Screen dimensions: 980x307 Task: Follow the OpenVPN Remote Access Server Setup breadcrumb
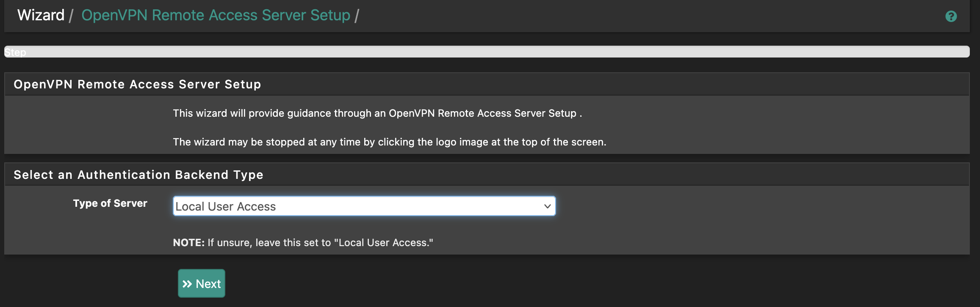(x=216, y=15)
